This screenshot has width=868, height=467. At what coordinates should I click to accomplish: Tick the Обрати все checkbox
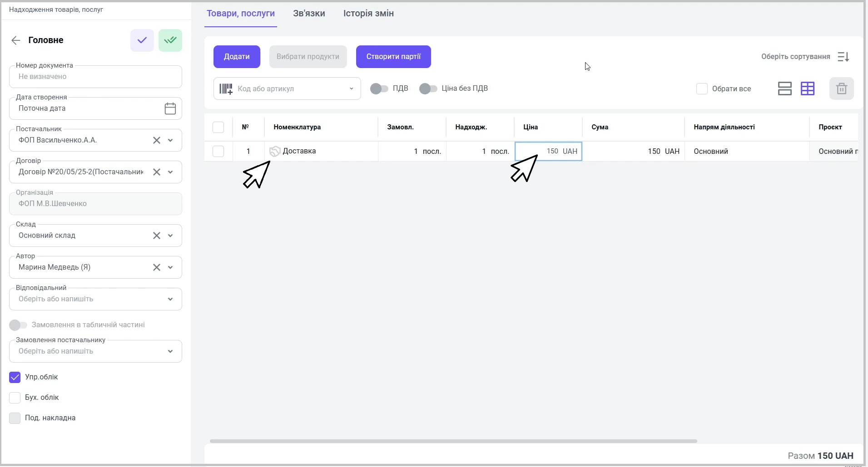coord(702,89)
